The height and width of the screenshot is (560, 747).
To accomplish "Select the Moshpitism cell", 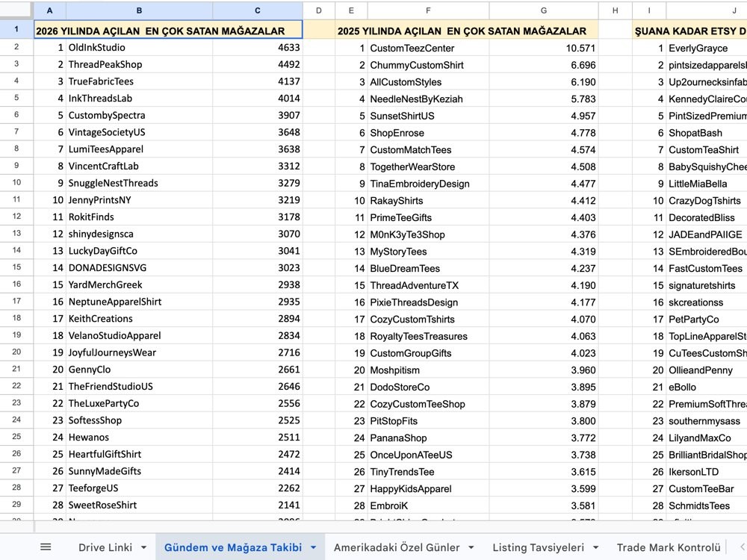I will (428, 370).
